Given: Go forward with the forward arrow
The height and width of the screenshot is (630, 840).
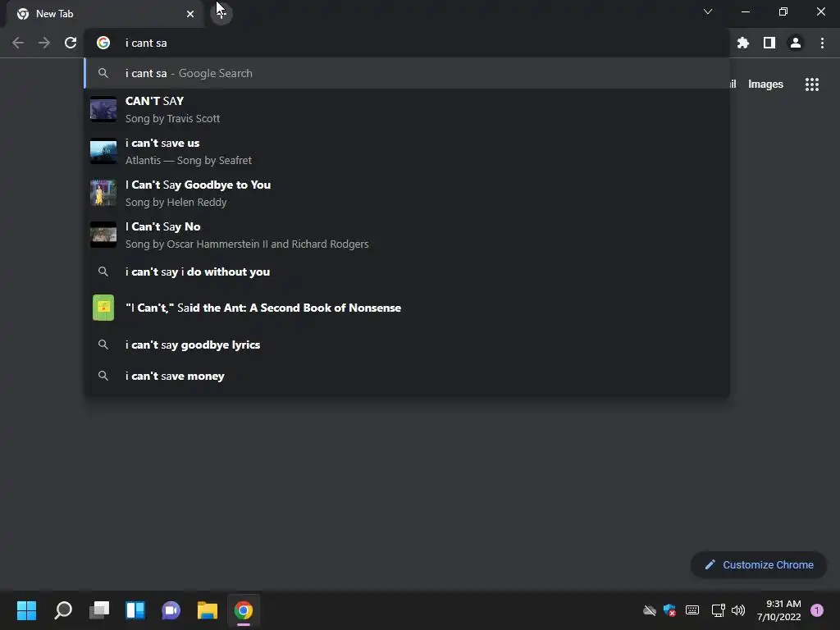Looking at the screenshot, I should pos(44,43).
